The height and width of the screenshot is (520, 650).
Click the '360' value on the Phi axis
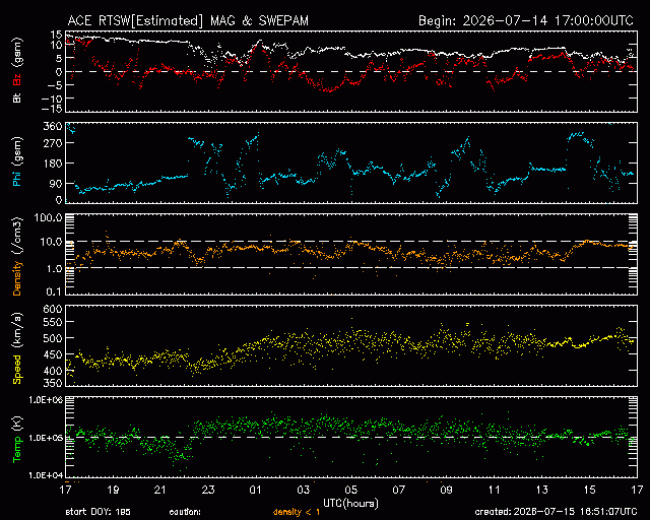(x=53, y=126)
